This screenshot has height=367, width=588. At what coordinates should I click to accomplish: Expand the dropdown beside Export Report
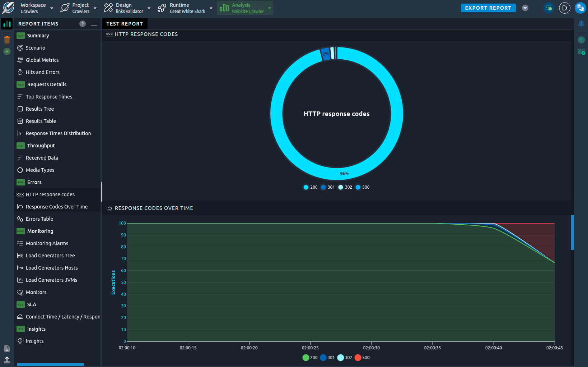coord(525,8)
